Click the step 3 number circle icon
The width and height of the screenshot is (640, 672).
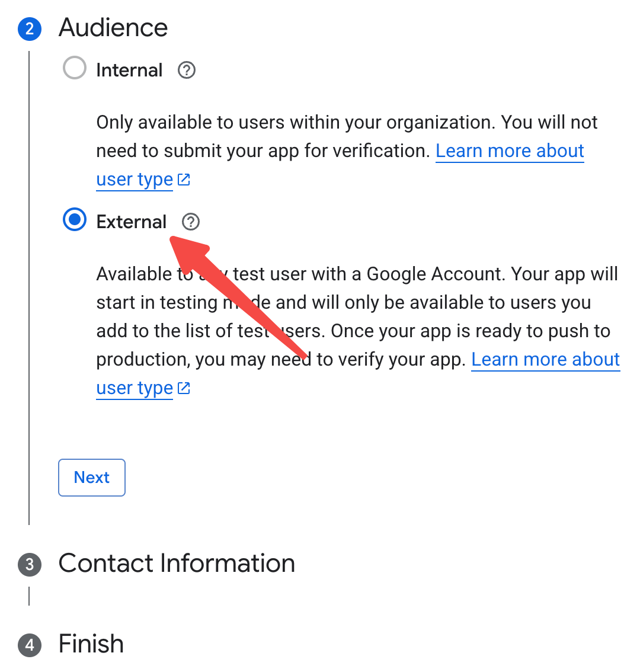coord(30,564)
